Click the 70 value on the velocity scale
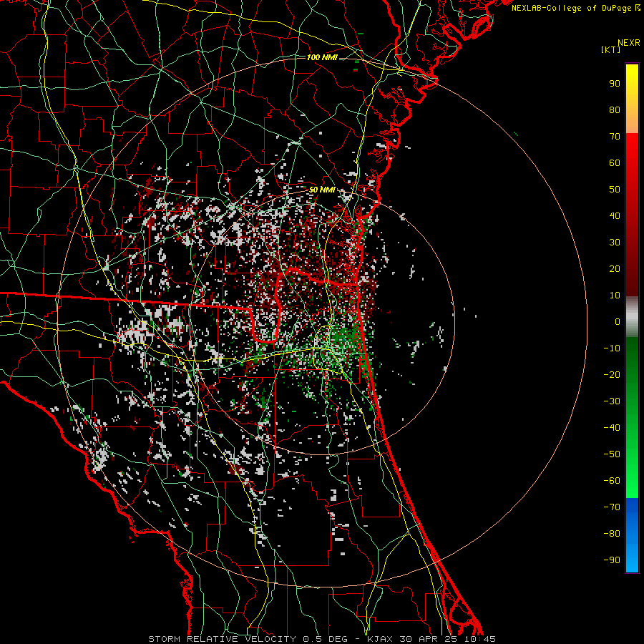This screenshot has width=644, height=644. [615, 137]
